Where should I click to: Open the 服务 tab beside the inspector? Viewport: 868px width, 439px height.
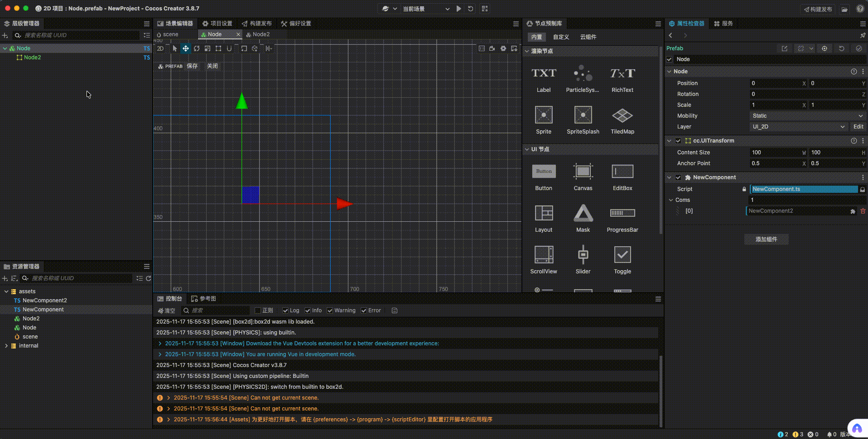tap(723, 24)
